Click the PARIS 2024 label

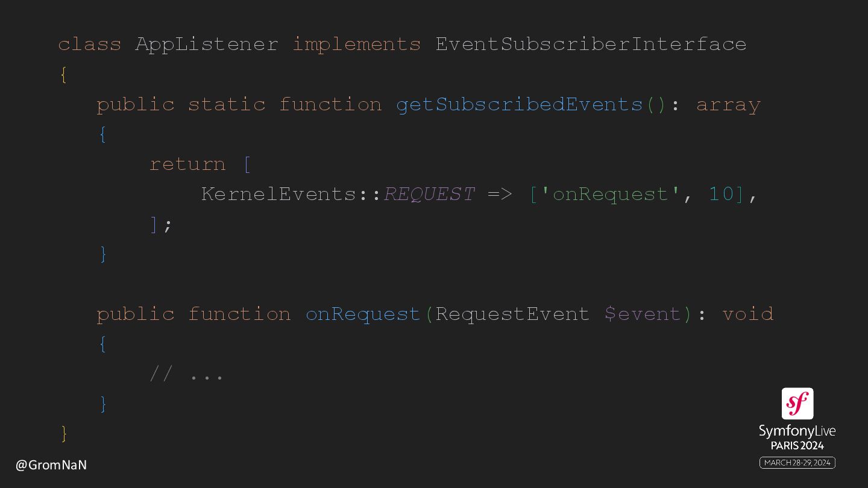pyautogui.click(x=797, y=446)
